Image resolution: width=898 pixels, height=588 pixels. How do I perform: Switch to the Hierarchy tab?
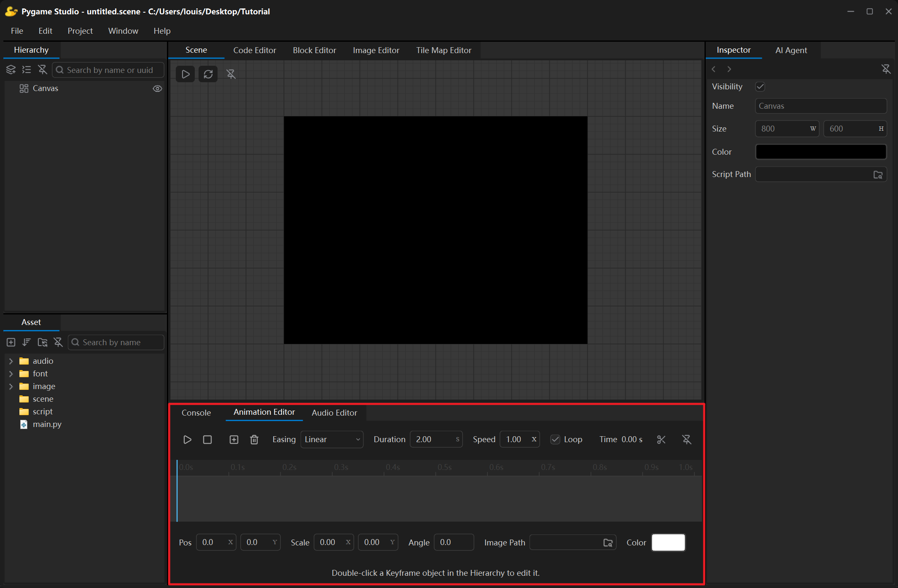(31, 50)
